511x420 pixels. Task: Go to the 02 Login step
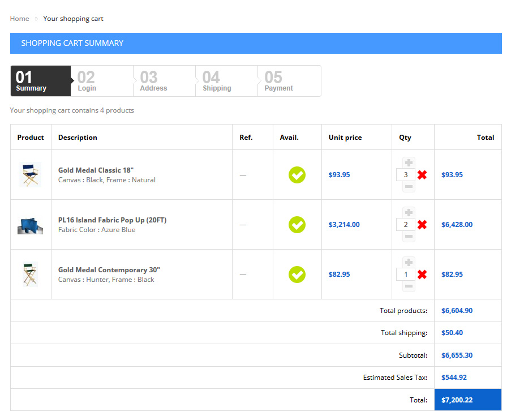102,81
